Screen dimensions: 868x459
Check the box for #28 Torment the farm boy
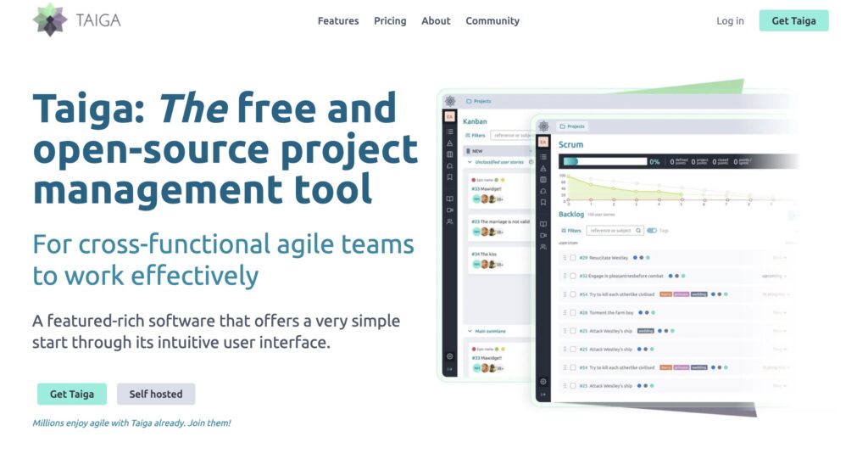coord(573,313)
